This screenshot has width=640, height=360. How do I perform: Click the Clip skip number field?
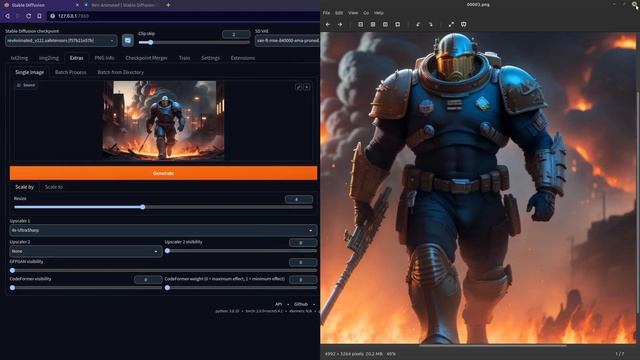coord(236,34)
